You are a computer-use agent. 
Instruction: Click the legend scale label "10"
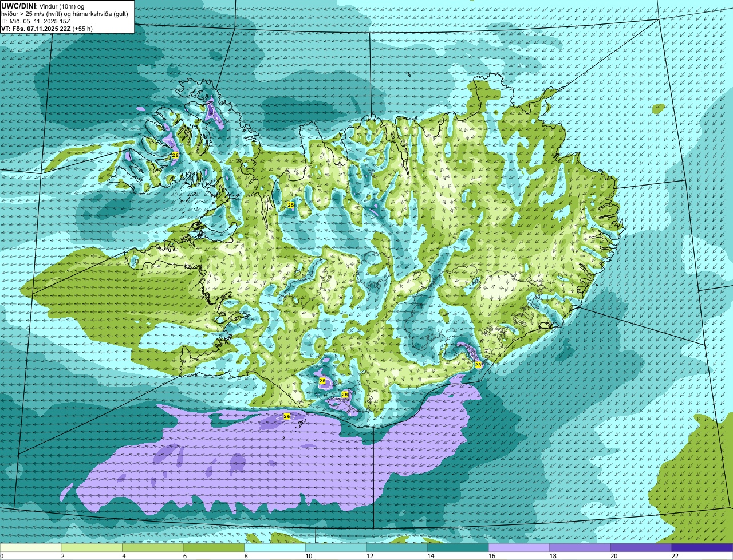pos(309,556)
